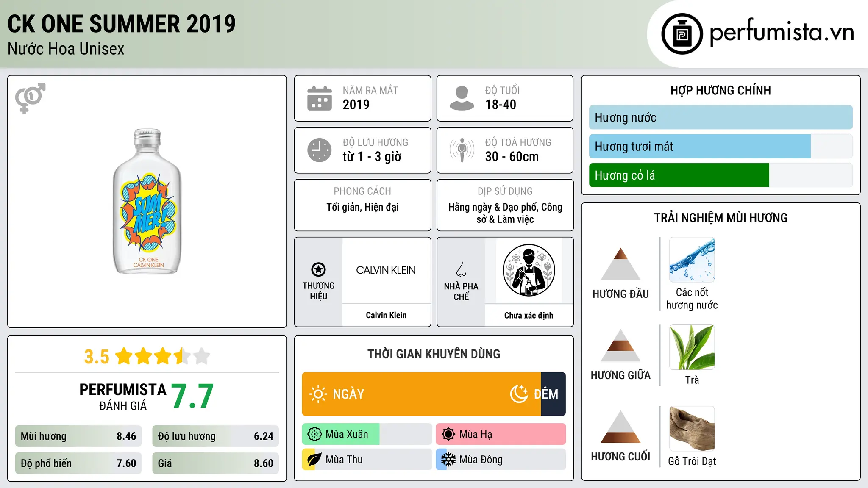Click the Hương tươi mát accord bar

tap(721, 146)
